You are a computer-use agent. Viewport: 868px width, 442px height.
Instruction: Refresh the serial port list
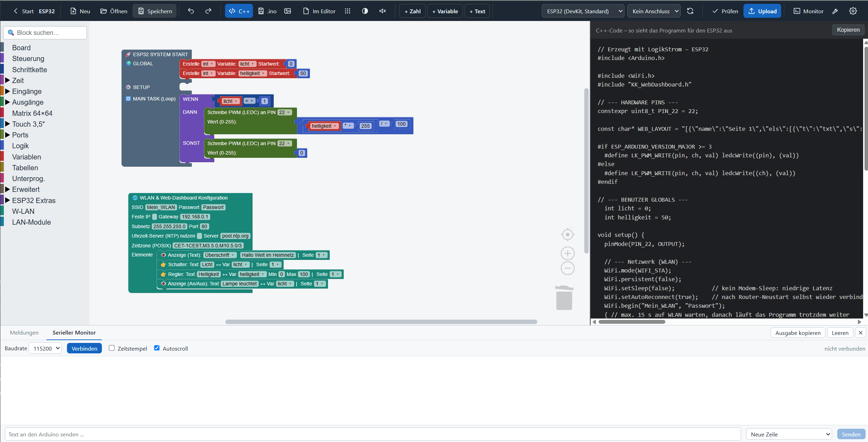pyautogui.click(x=690, y=11)
